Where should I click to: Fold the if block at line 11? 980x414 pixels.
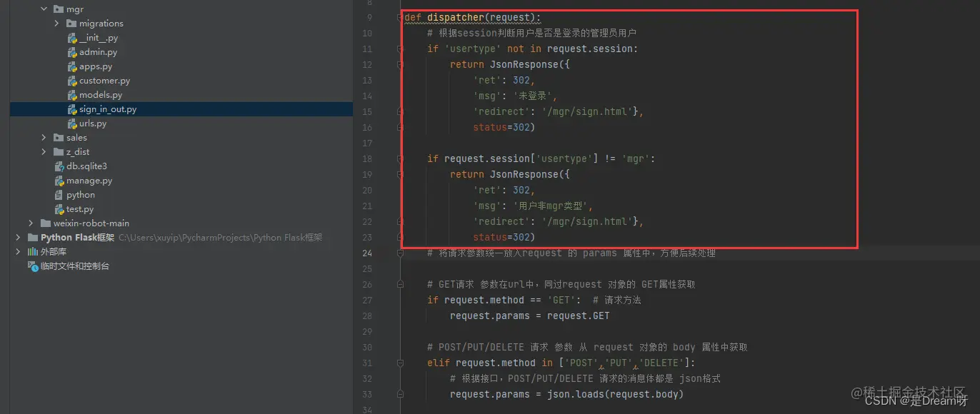click(x=400, y=49)
